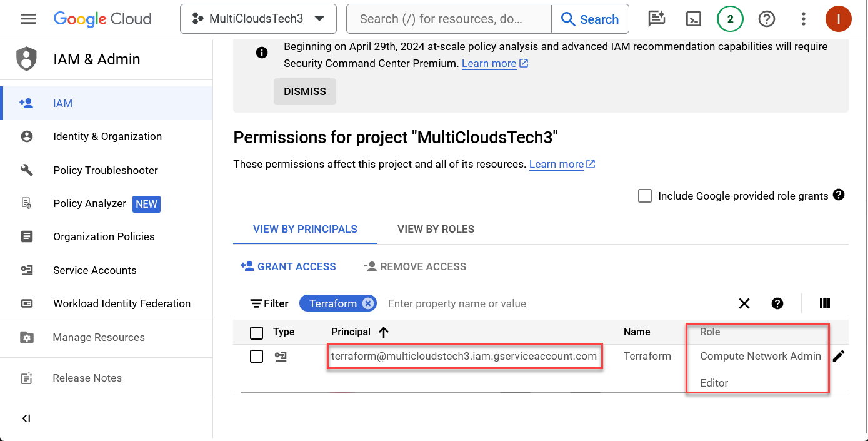868x441 pixels.
Task: Click the navigation hamburger menu icon
Action: tap(27, 19)
